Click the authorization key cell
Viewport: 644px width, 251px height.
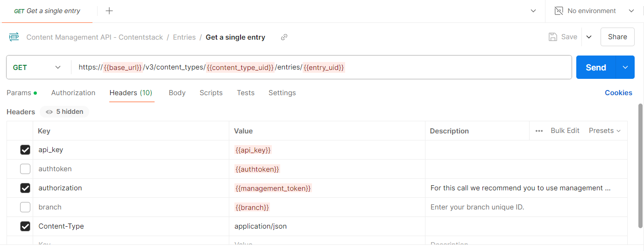[131, 188]
